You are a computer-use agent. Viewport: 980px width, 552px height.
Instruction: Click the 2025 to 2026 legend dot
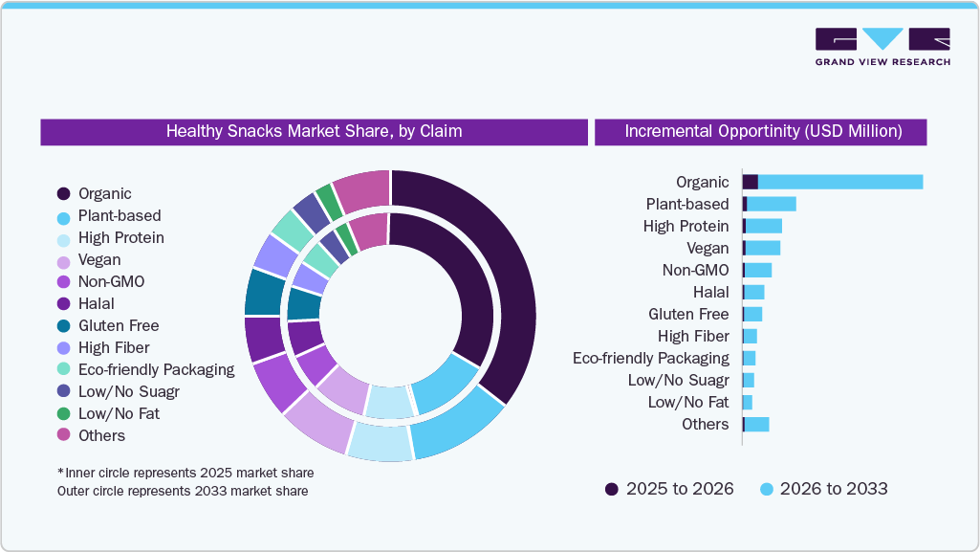click(611, 489)
